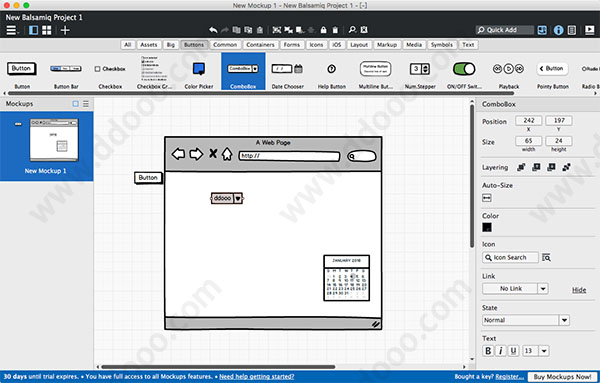Switch Mockups panel to list view icon

[86, 104]
